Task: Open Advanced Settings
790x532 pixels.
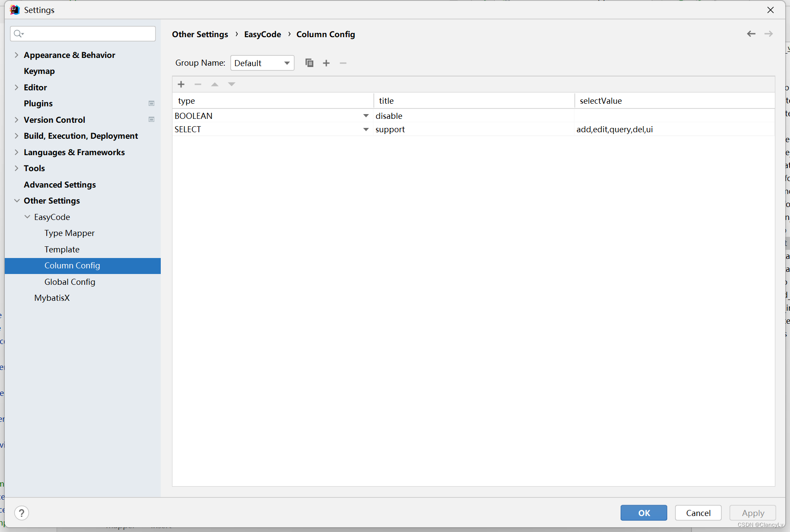Action: (60, 185)
